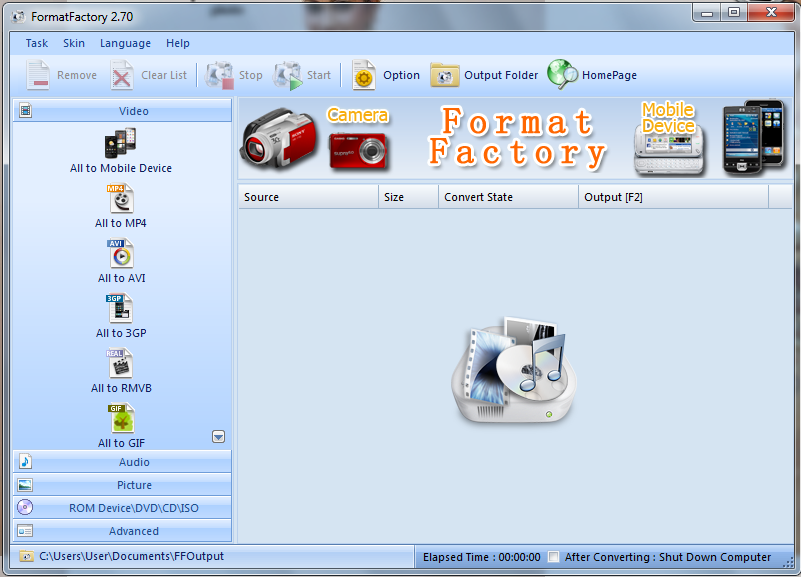The height and width of the screenshot is (577, 801).
Task: Maximize the FormatFactory window
Action: pyautogui.click(x=734, y=12)
